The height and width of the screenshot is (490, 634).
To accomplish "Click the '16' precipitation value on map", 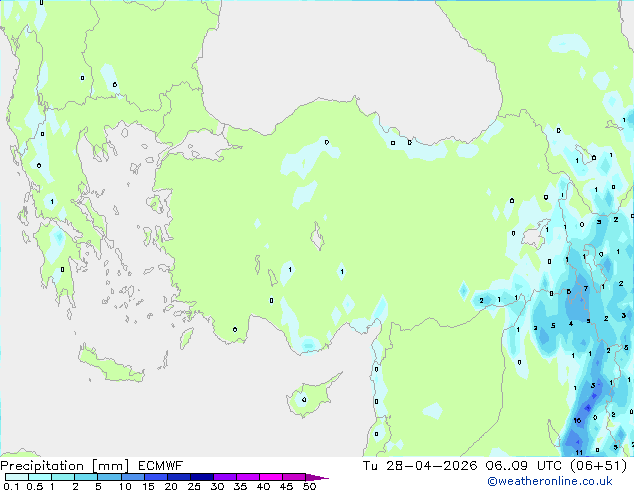I will point(577,420).
